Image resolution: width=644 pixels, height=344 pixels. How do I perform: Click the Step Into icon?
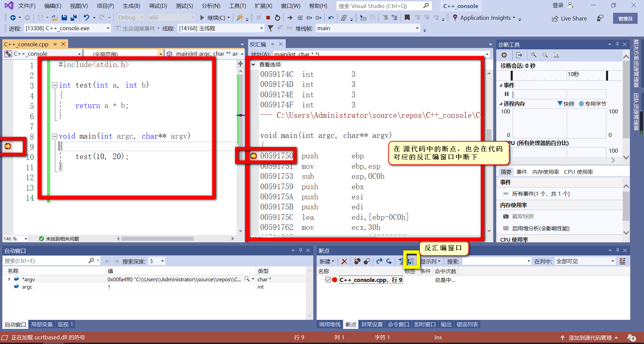coord(300,17)
